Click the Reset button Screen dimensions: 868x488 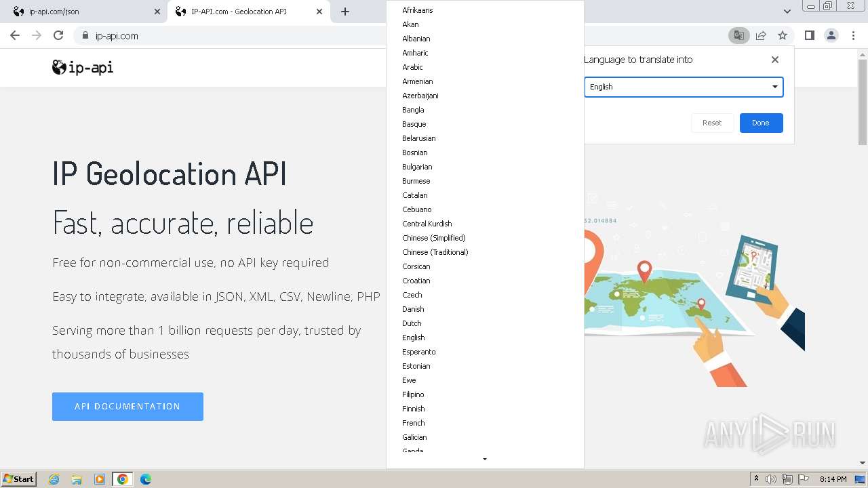point(712,123)
